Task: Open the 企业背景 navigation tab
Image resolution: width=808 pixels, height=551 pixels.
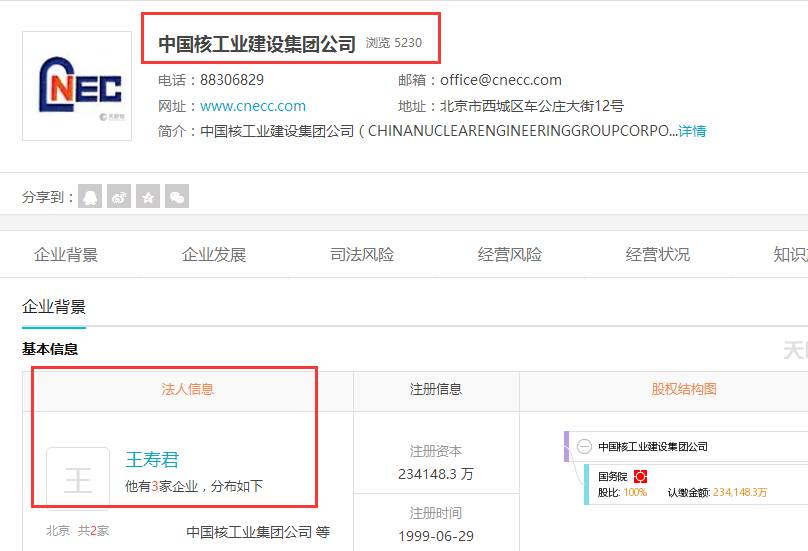Action: click(66, 254)
